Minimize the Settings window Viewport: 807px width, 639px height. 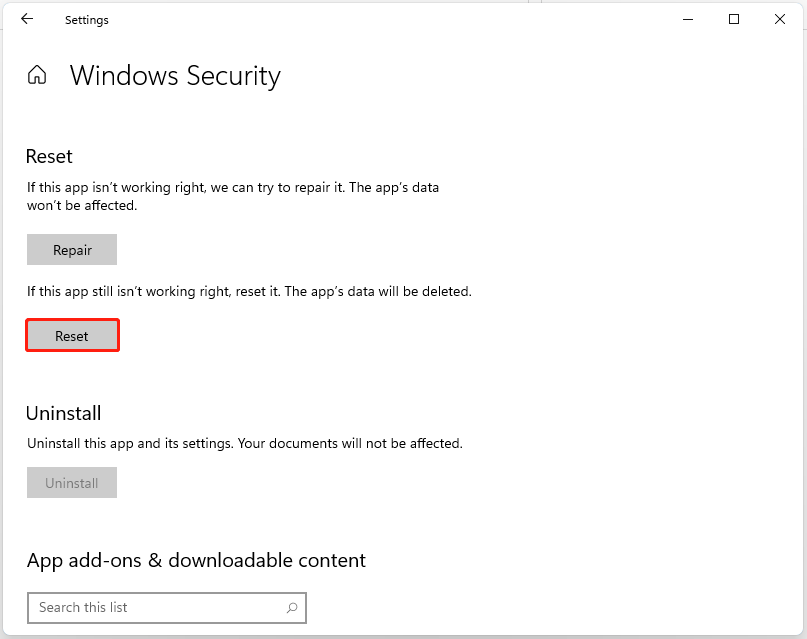pos(687,19)
